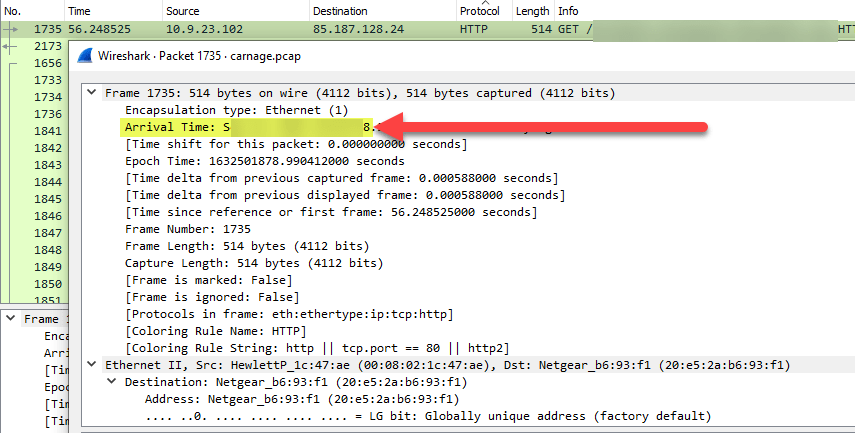Collapse the Destination Netgear subtree
855x433 pixels.
pyautogui.click(x=111, y=382)
